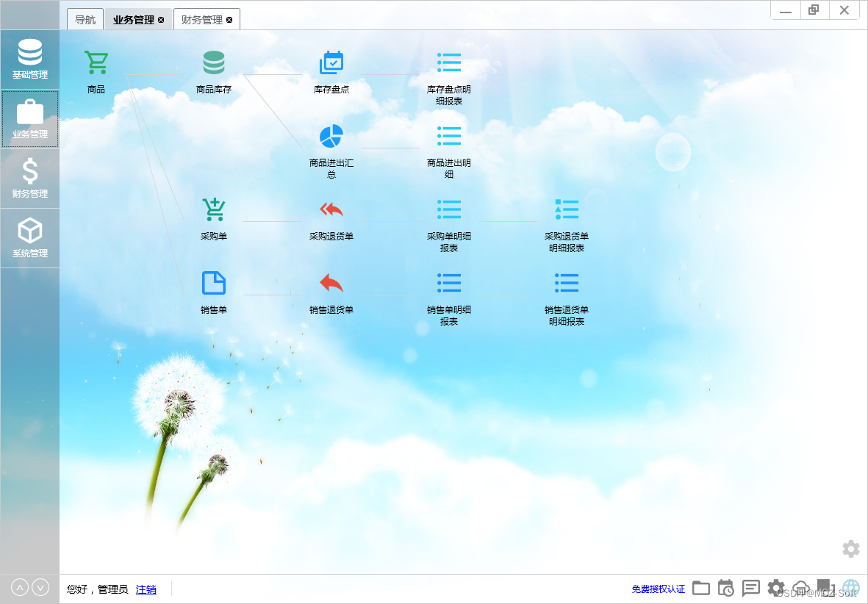Launch 库存盘点 stocktaking
Image resolution: width=868 pixels, height=604 pixels.
pos(331,70)
